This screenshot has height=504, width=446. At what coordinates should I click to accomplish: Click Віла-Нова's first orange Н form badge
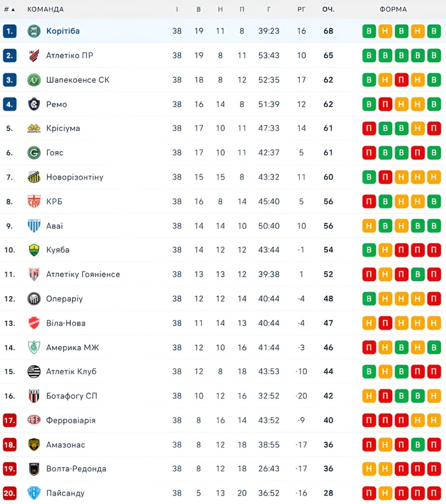(369, 323)
